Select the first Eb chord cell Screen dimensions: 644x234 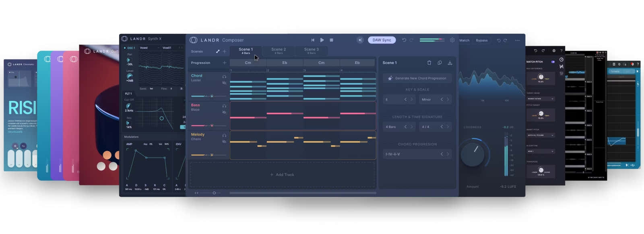[285, 63]
